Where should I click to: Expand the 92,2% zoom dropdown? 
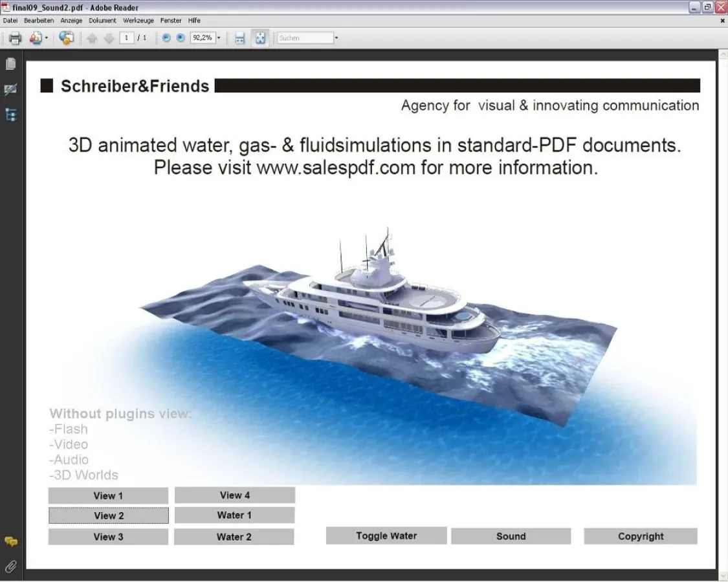pos(219,38)
